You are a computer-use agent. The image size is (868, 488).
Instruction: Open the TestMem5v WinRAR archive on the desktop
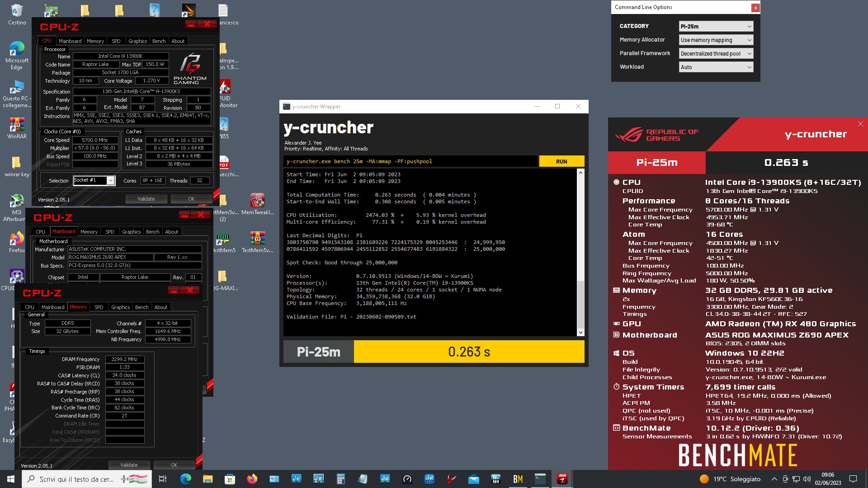(257, 242)
